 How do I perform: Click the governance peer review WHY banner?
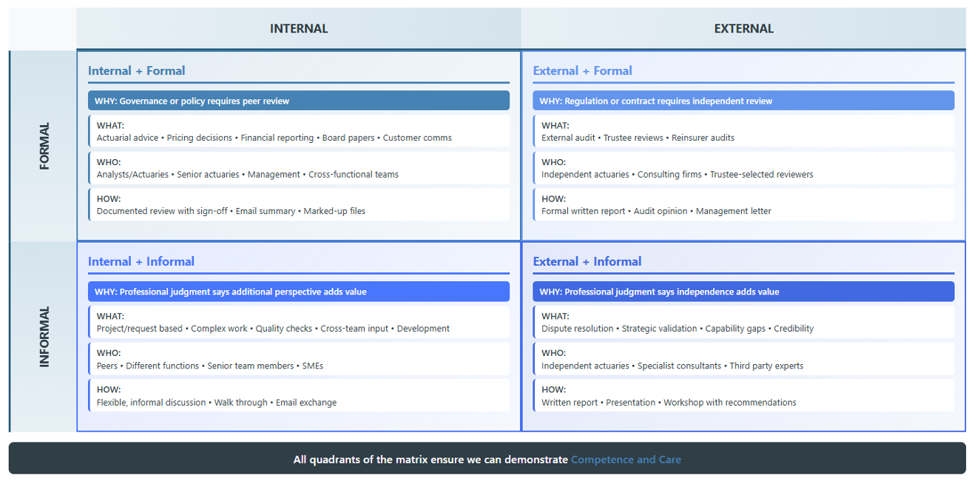[299, 100]
